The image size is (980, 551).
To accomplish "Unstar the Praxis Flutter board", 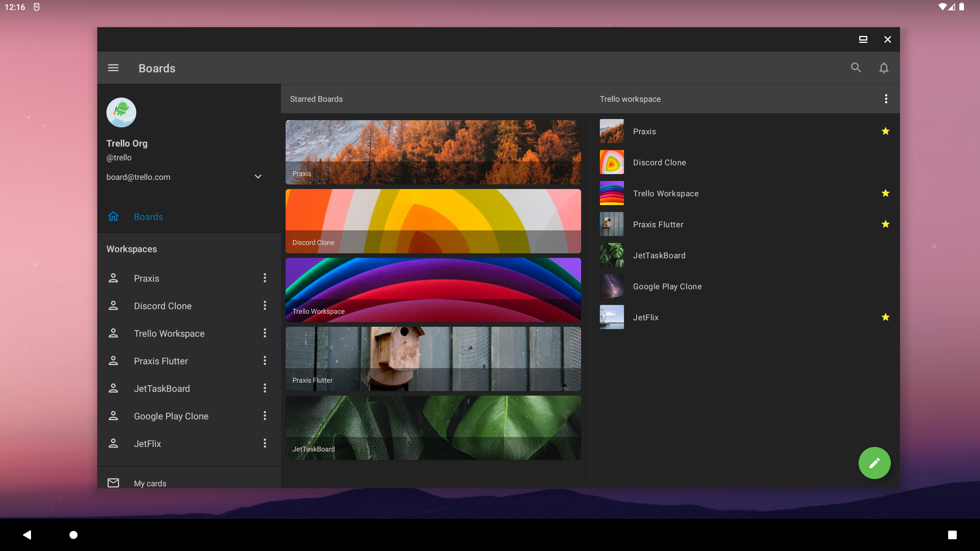I will click(x=885, y=224).
